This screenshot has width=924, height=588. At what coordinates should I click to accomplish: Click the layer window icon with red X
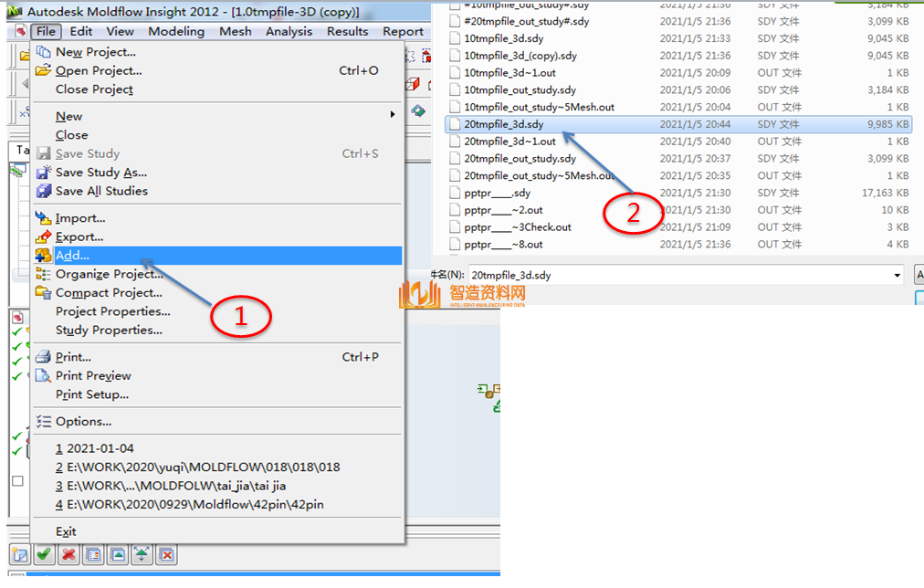166,554
